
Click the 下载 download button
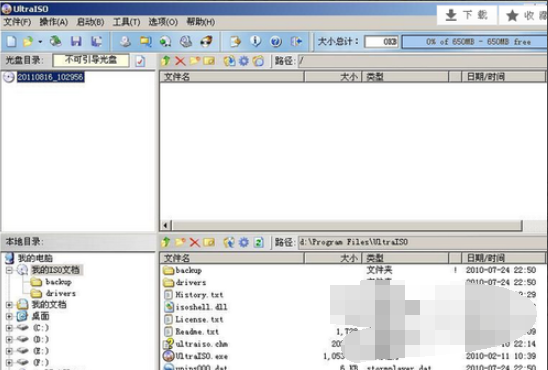(467, 15)
